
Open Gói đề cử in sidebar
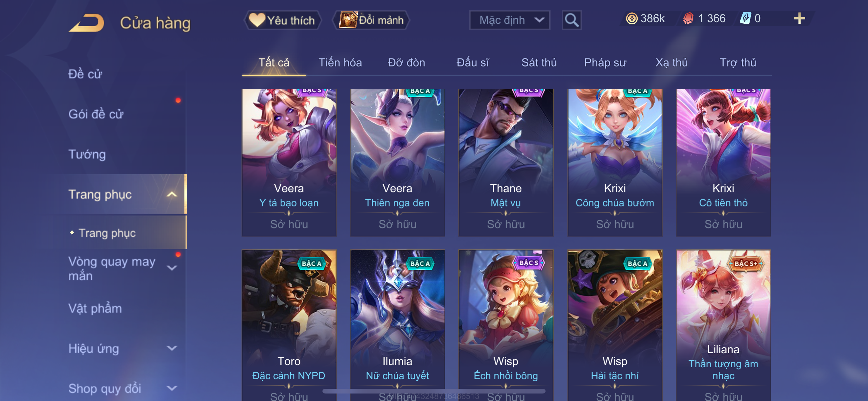pos(96,114)
